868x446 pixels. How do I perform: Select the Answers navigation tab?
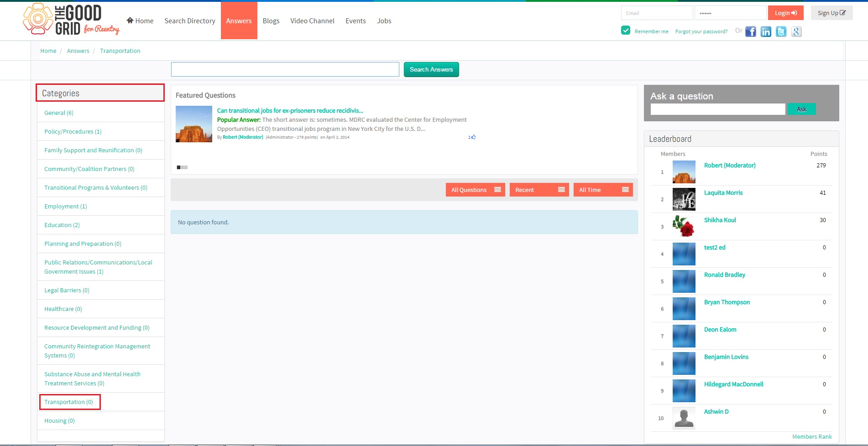tap(239, 21)
